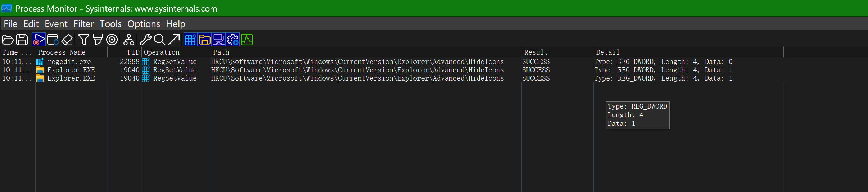
Task: Open the Tools menu
Action: pyautogui.click(x=110, y=24)
